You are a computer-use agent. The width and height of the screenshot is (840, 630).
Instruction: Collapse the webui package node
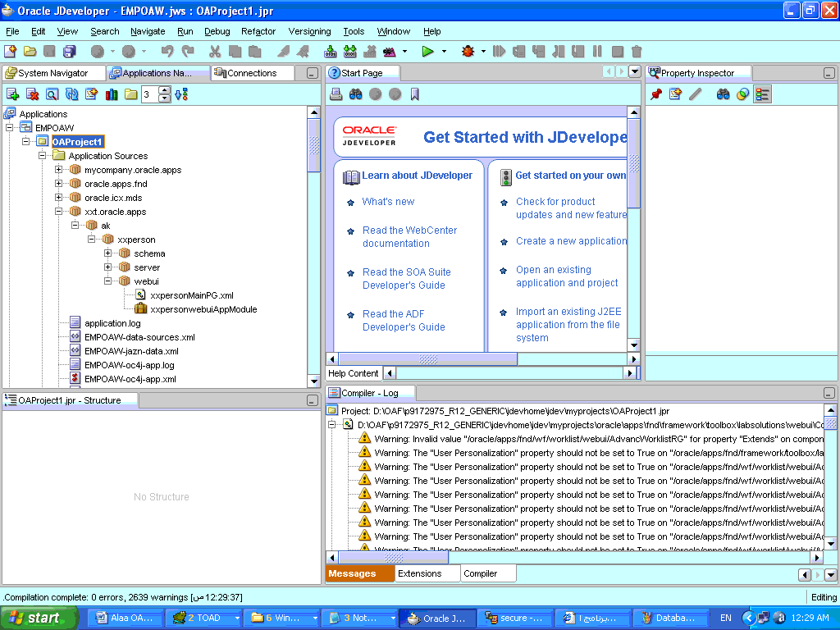pos(107,281)
